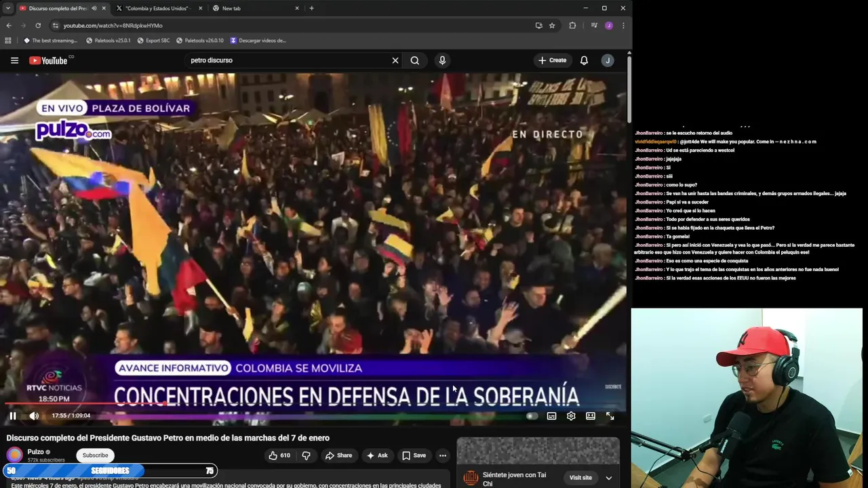Pause the video playback
This screenshot has width=868, height=488.
click(13, 415)
